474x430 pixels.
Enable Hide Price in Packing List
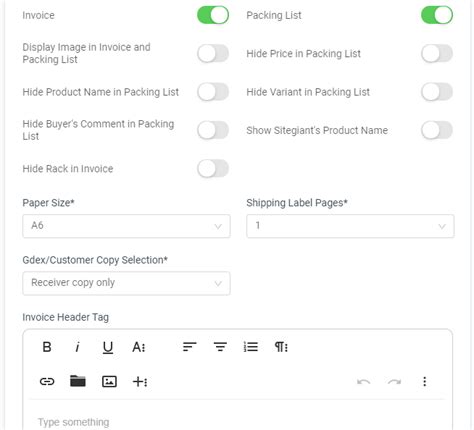point(437,54)
